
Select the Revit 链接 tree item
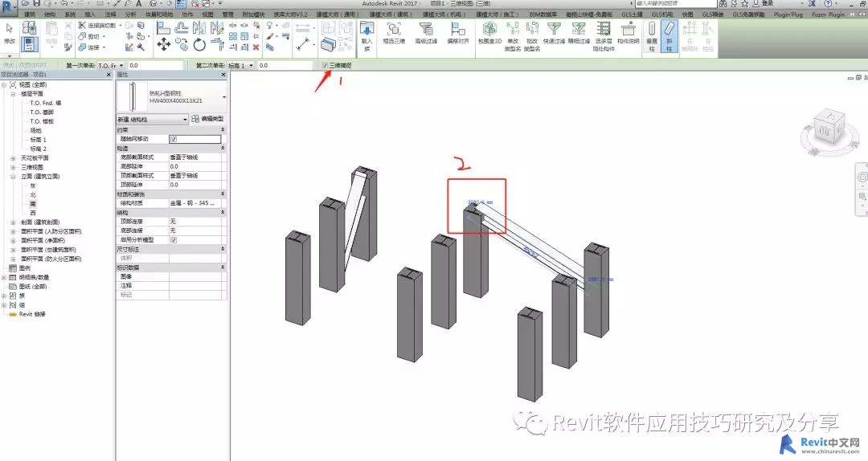[31, 314]
